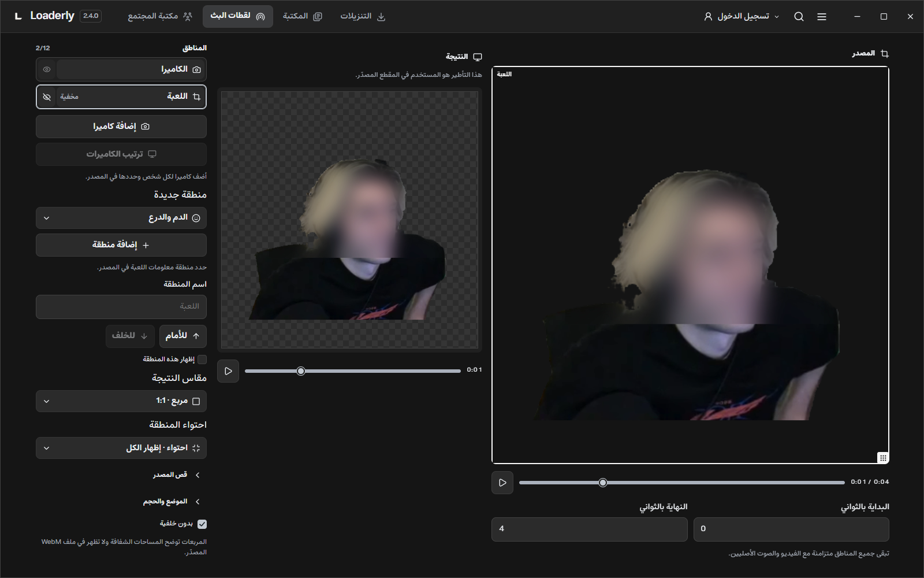Bring region forward with للأمام button
Screen dimensions: 924x578
(x=183, y=336)
